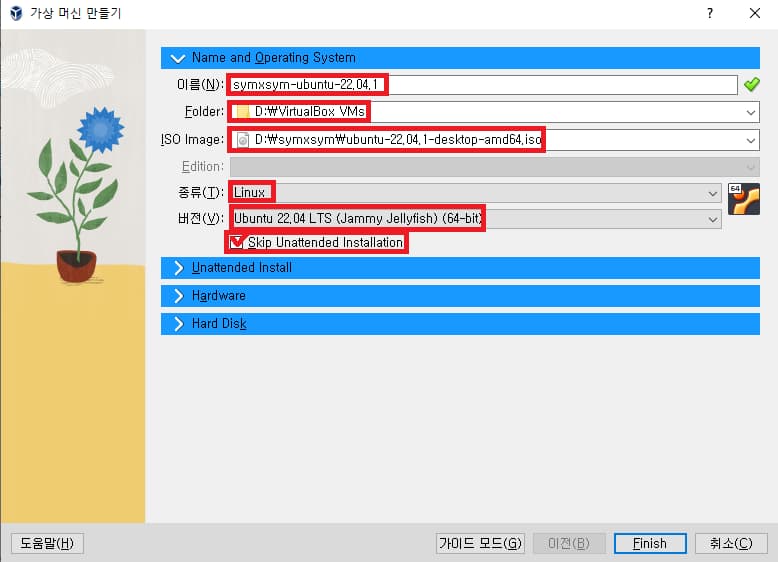Click the 'Folder:' label
The width and height of the screenshot is (778, 562).
pos(204,112)
